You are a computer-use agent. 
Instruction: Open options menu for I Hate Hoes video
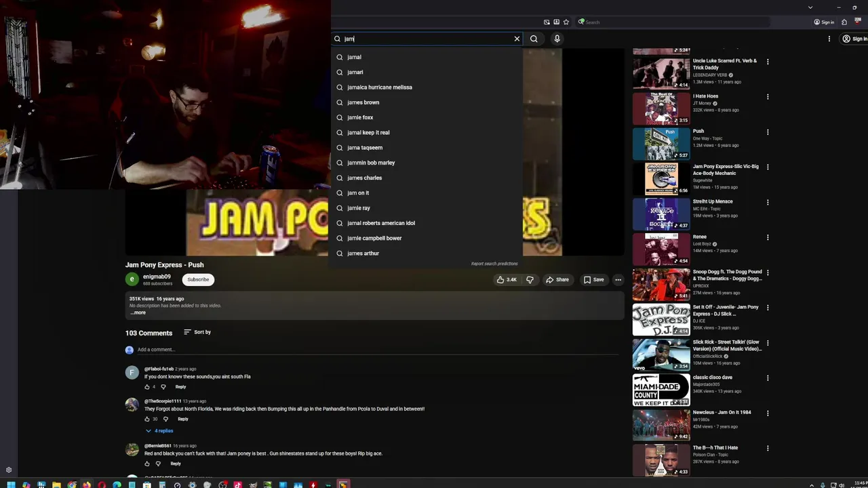tap(768, 97)
